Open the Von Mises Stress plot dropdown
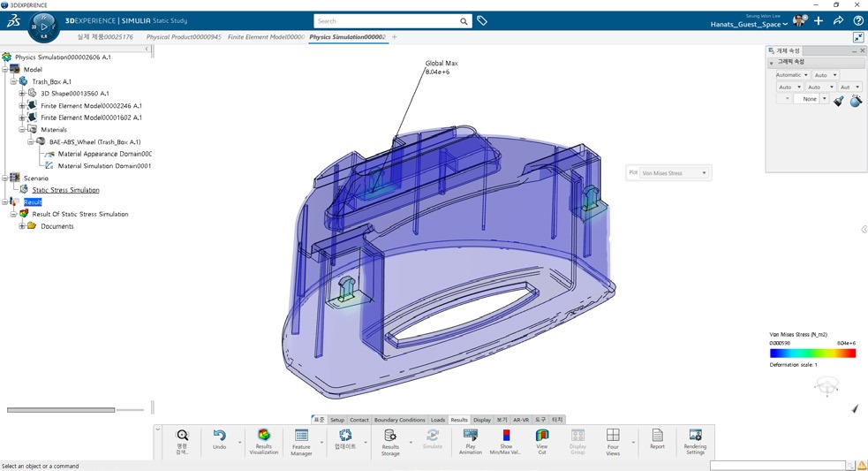 click(x=676, y=173)
